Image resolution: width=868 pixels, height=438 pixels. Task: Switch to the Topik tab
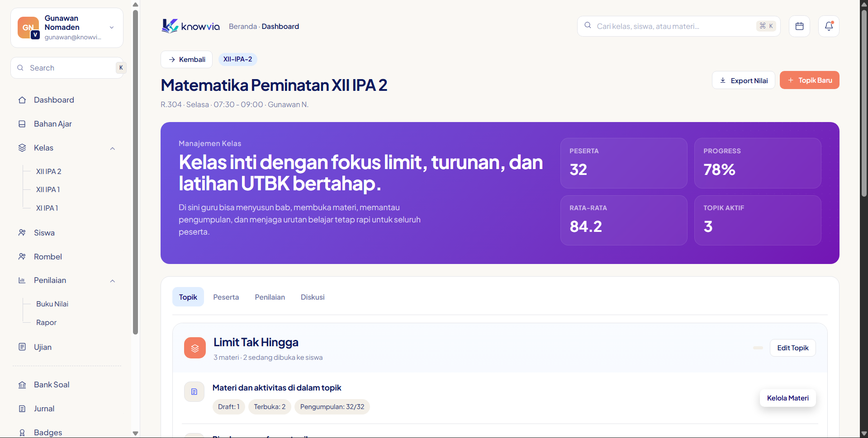(x=188, y=297)
